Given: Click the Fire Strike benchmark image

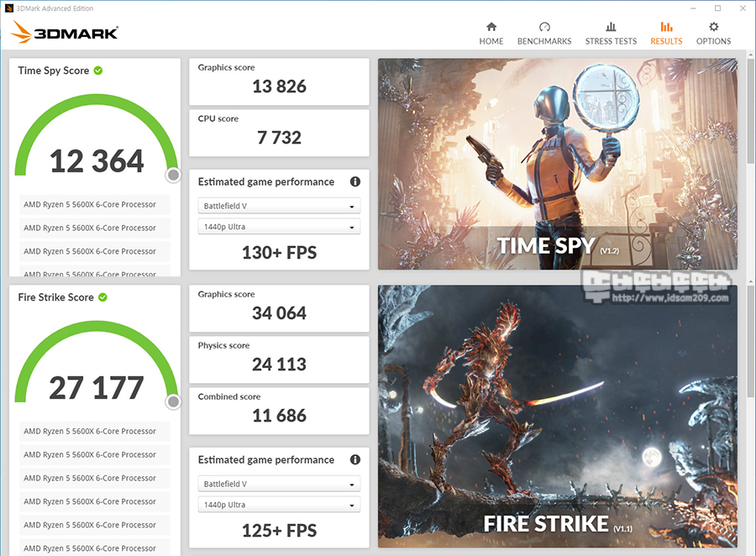Looking at the screenshot, I should point(558,416).
